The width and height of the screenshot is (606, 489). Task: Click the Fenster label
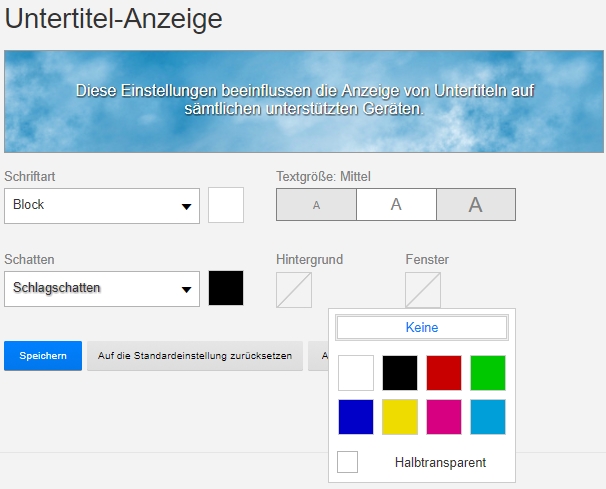point(427,259)
